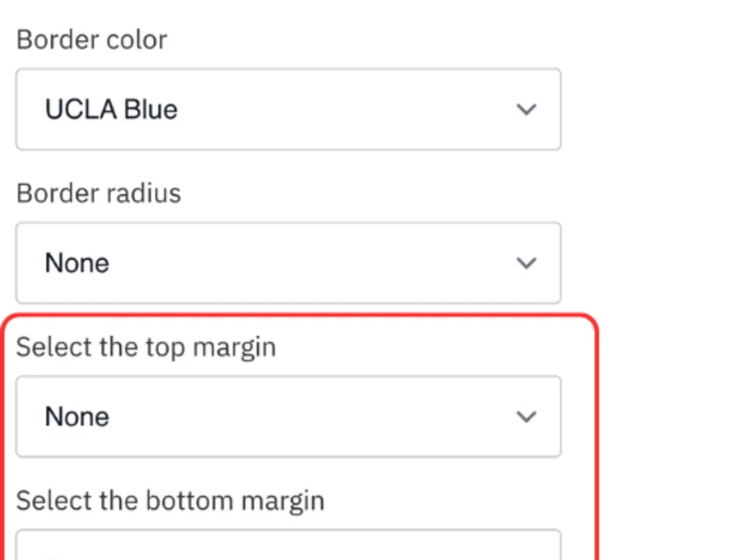This screenshot has width=747, height=560.
Task: Click the None value under Border radius
Action: click(x=76, y=263)
